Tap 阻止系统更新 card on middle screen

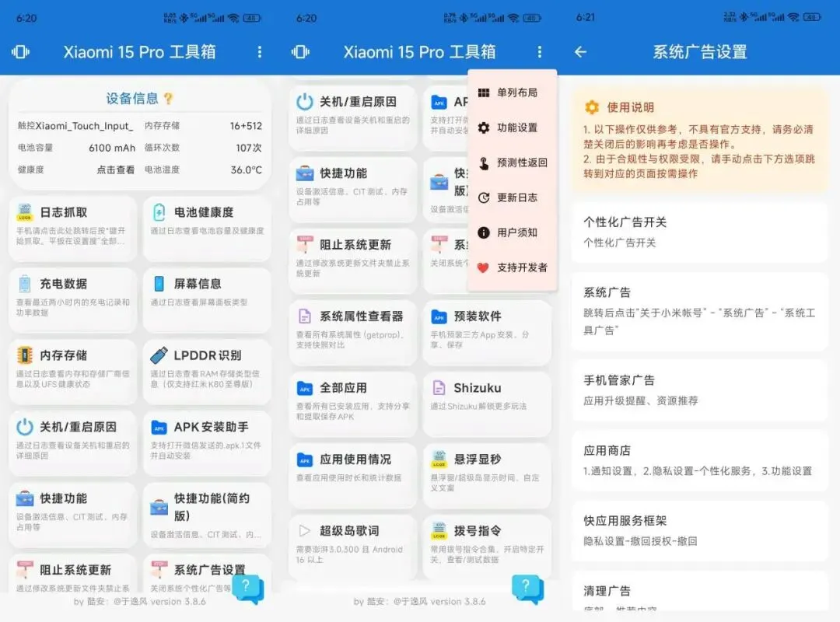352,261
